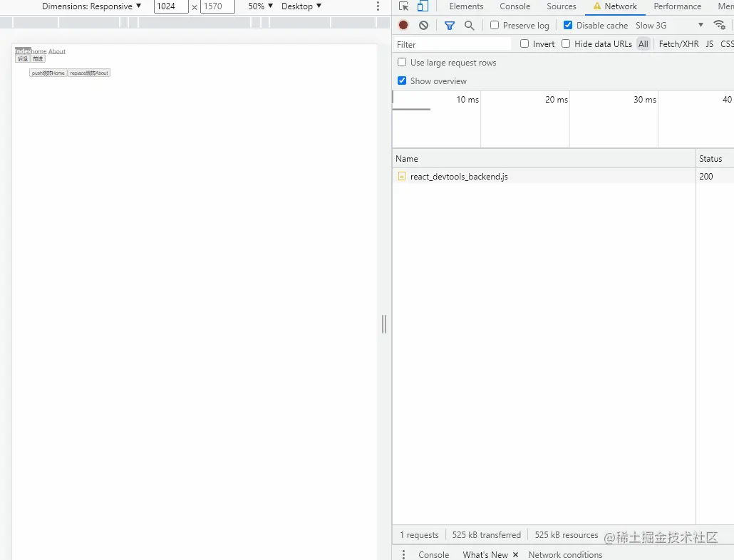734x560 pixels.
Task: Open the 50% zoom dropdown
Action: coord(260,6)
